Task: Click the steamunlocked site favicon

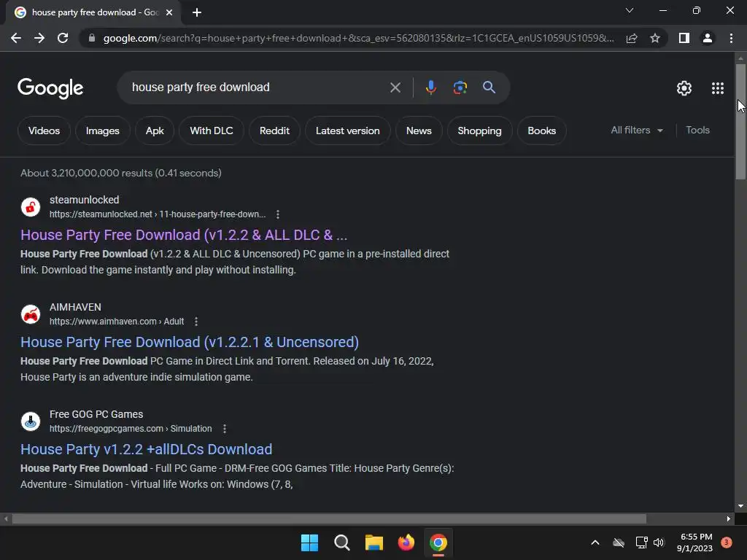Action: point(31,207)
